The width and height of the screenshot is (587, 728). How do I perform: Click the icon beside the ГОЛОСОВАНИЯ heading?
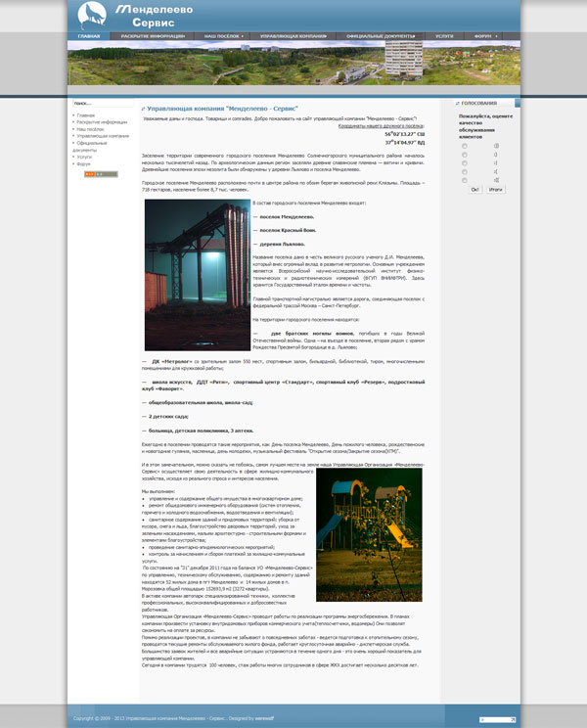click(455, 103)
